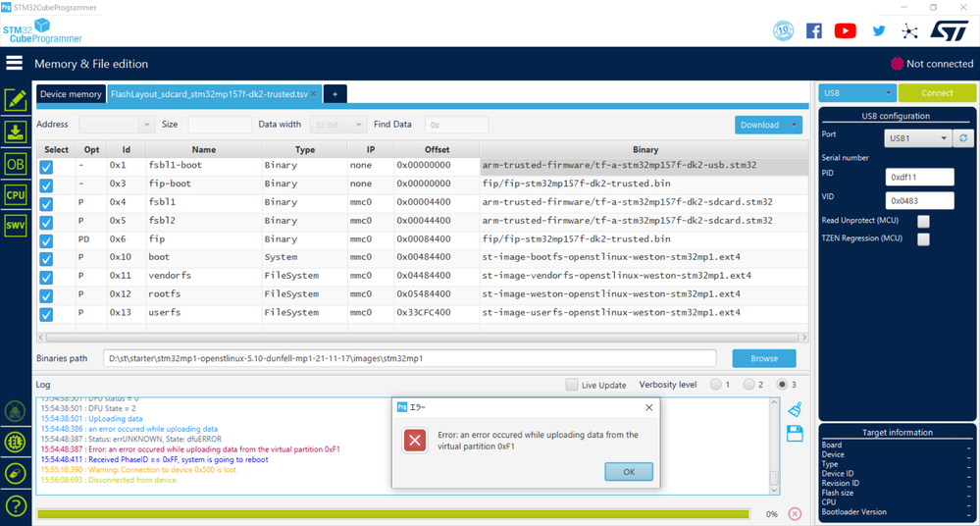Save the log with the disk icon
980x526 pixels.
[795, 434]
